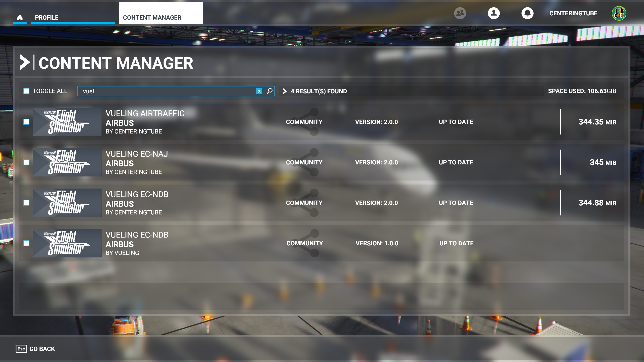Tick the Toggle All checkbox

(x=26, y=91)
